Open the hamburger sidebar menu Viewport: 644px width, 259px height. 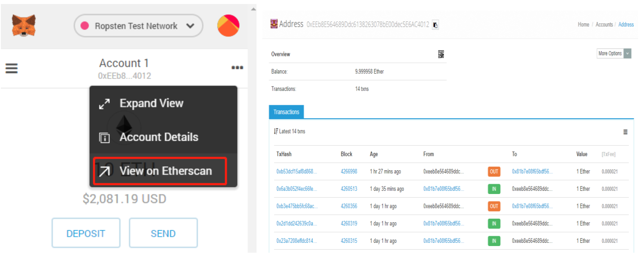[x=12, y=69]
